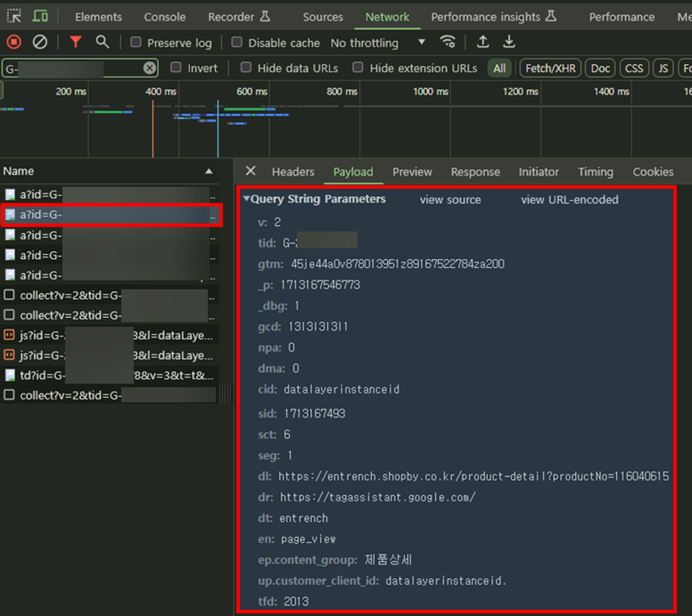Toggle the device toolbar icon
The image size is (692, 616).
pos(40,16)
